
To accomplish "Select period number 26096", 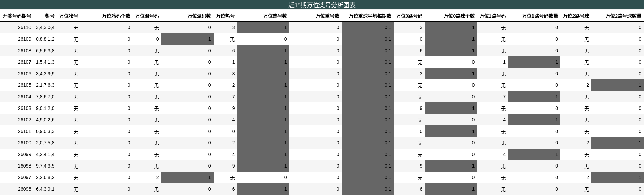I will click(x=24, y=189).
